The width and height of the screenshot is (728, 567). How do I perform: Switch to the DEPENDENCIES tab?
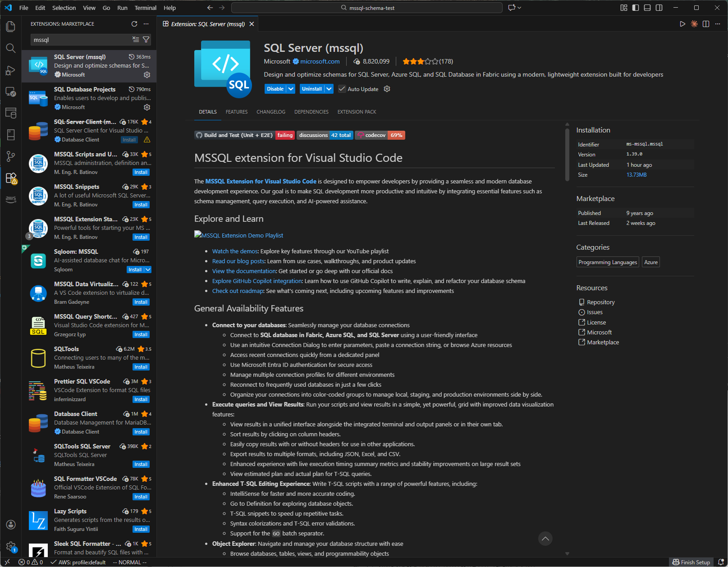pyautogui.click(x=311, y=112)
